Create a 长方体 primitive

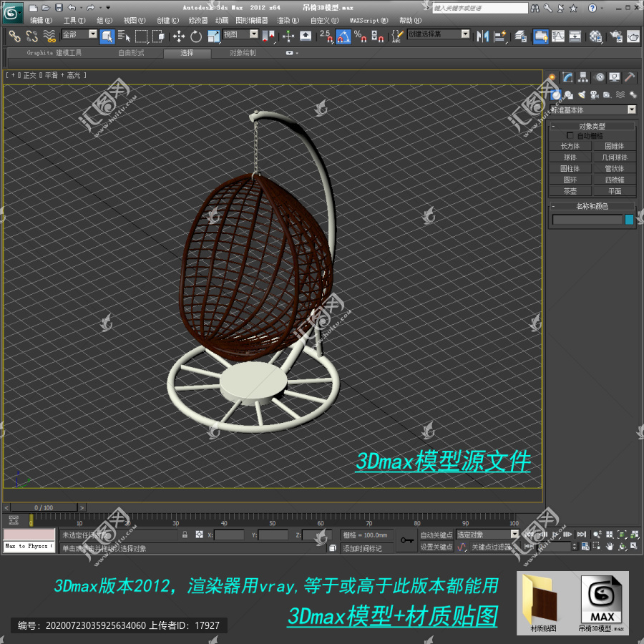pyautogui.click(x=570, y=146)
